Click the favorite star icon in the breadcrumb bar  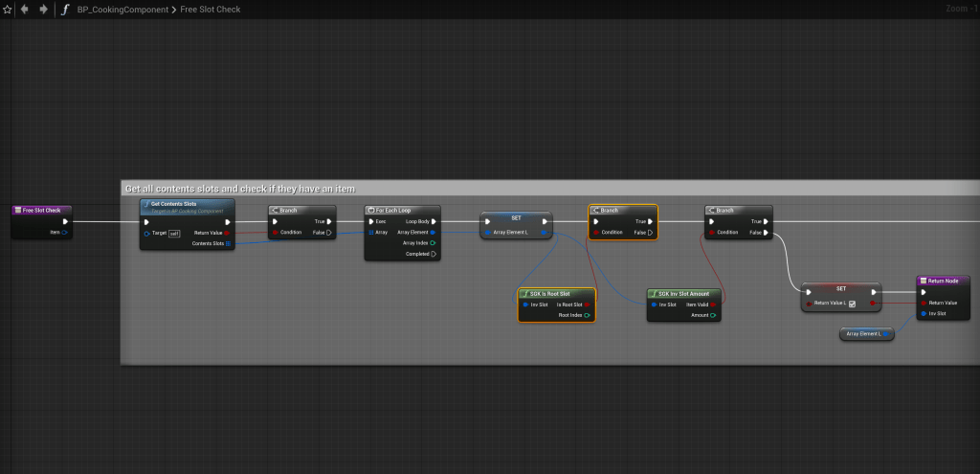7,10
